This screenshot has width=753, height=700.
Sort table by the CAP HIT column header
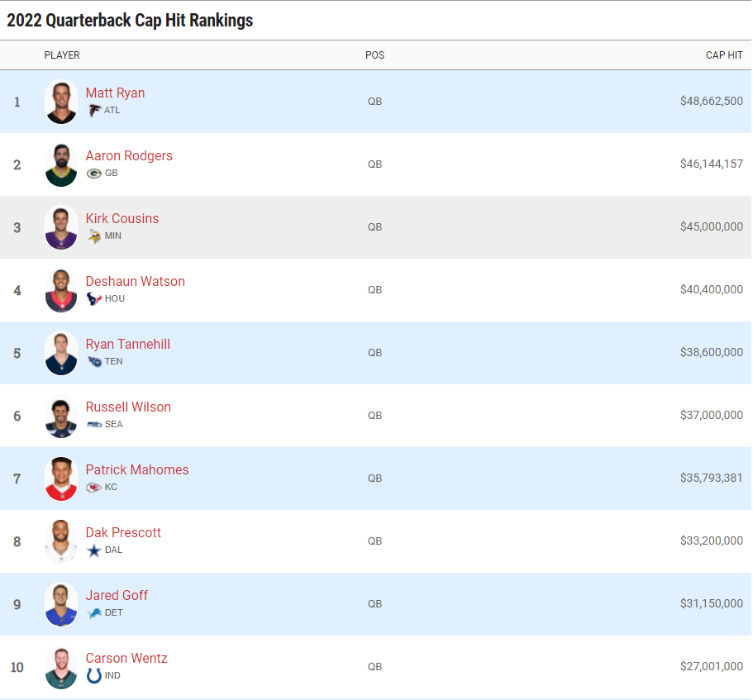724,55
